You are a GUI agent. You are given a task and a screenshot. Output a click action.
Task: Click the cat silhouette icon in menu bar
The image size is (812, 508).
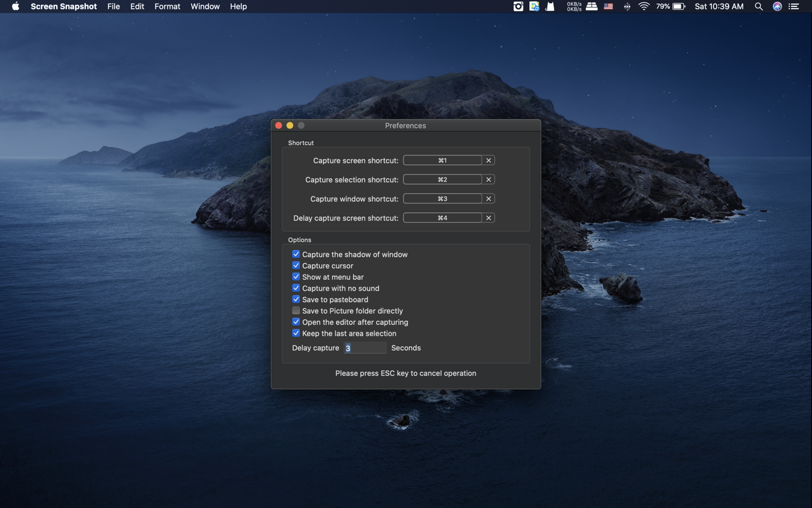click(549, 6)
